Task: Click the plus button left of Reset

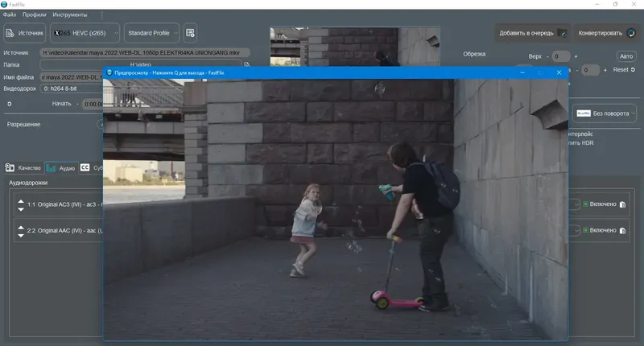Action: tap(605, 70)
